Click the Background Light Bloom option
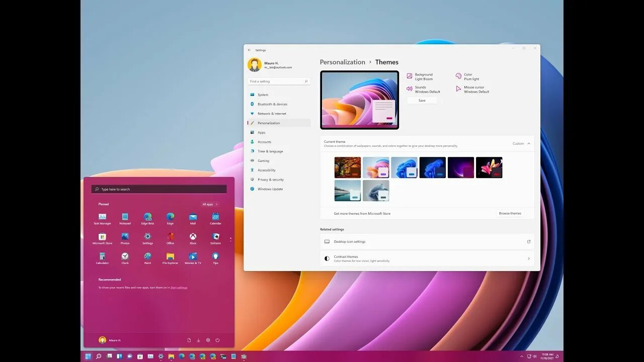Image resolution: width=644 pixels, height=362 pixels. [420, 76]
